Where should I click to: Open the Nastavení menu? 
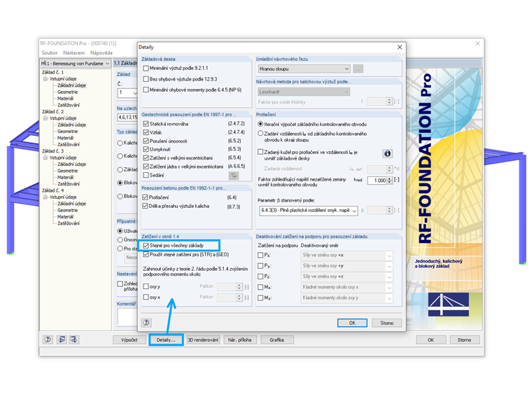point(73,53)
